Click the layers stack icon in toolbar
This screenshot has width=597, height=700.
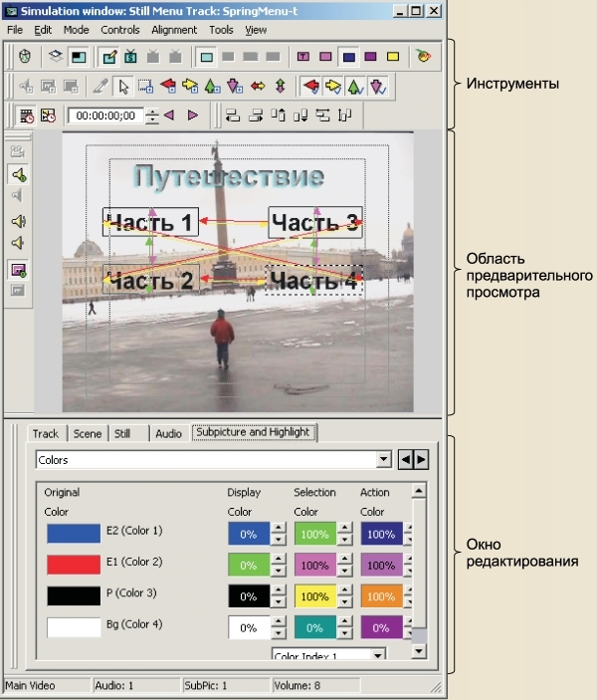[x=56, y=56]
